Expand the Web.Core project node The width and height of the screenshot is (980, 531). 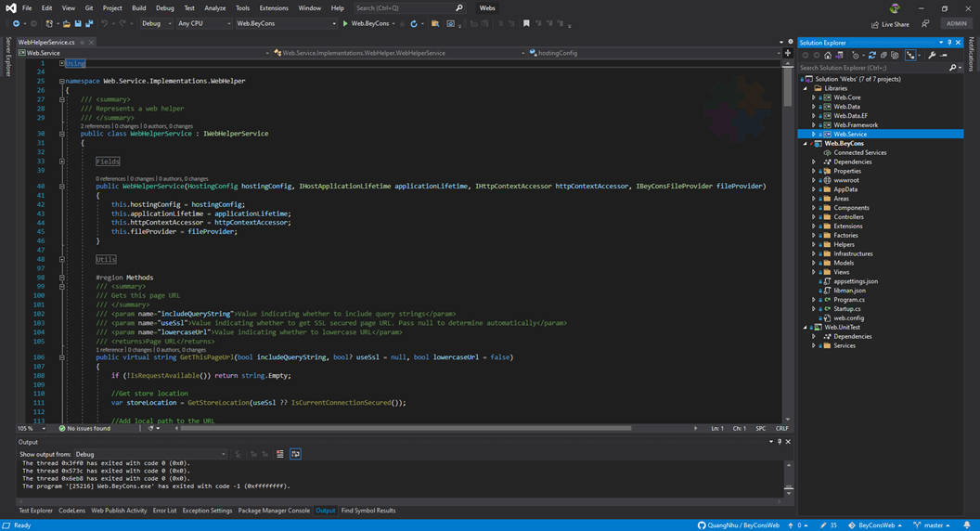tap(814, 97)
